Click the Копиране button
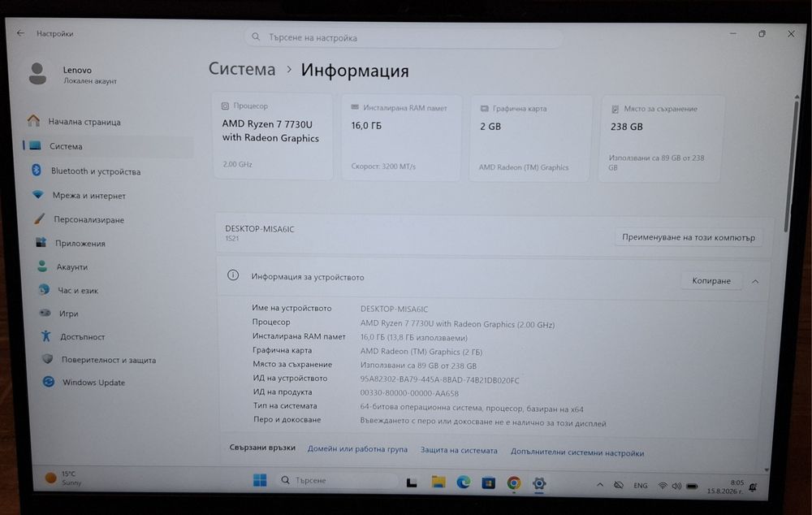The width and height of the screenshot is (812, 515). click(711, 280)
